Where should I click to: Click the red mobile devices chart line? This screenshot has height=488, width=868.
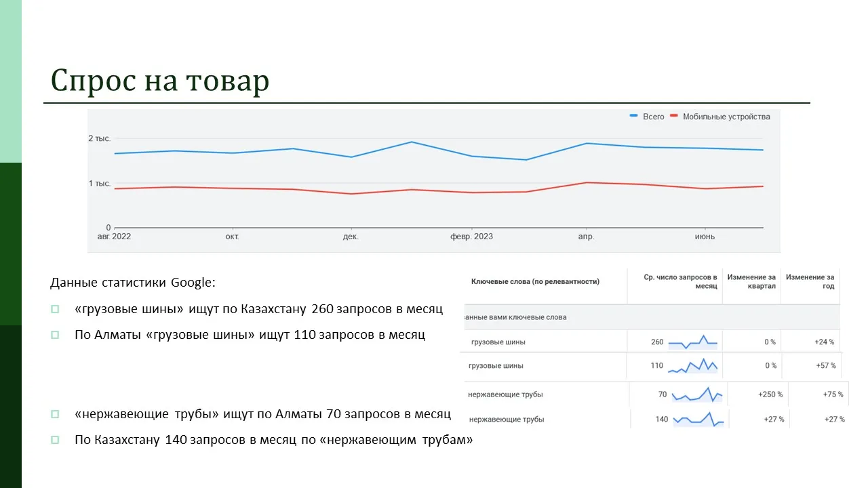tap(438, 188)
